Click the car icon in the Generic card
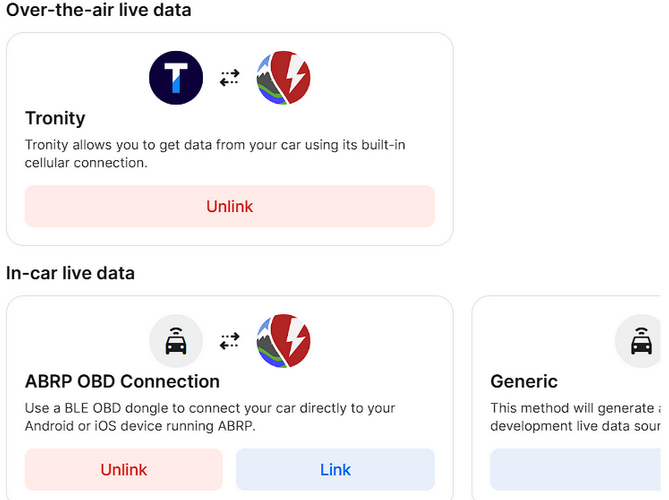669x500 pixels. (x=641, y=341)
